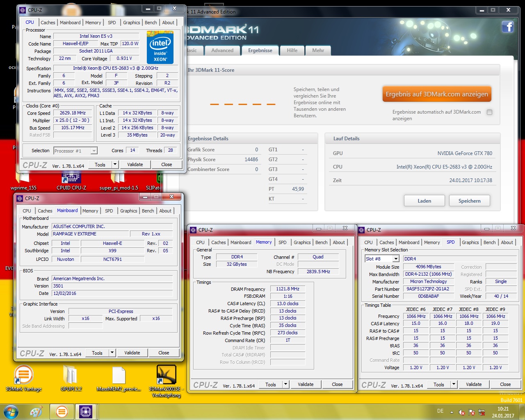The width and height of the screenshot is (525, 420).
Task: Open Tools dropdown arrow in Mainboard window
Action: tap(112, 353)
